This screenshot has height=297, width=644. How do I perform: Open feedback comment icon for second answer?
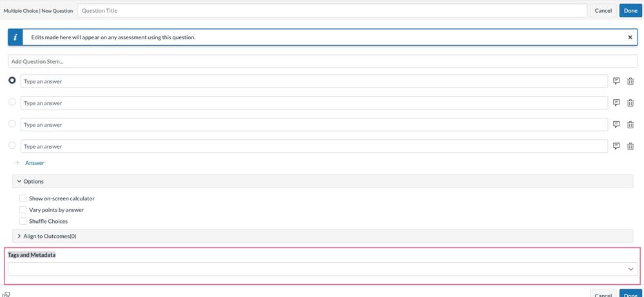(616, 103)
